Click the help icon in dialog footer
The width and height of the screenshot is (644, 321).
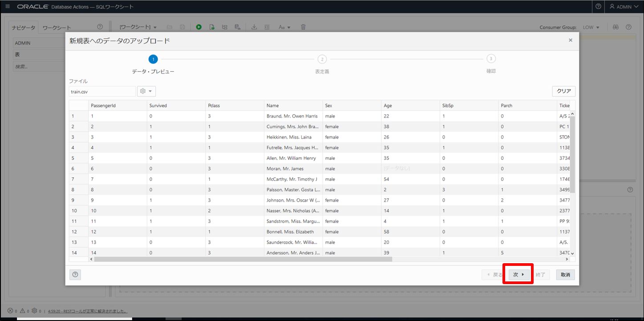75,275
